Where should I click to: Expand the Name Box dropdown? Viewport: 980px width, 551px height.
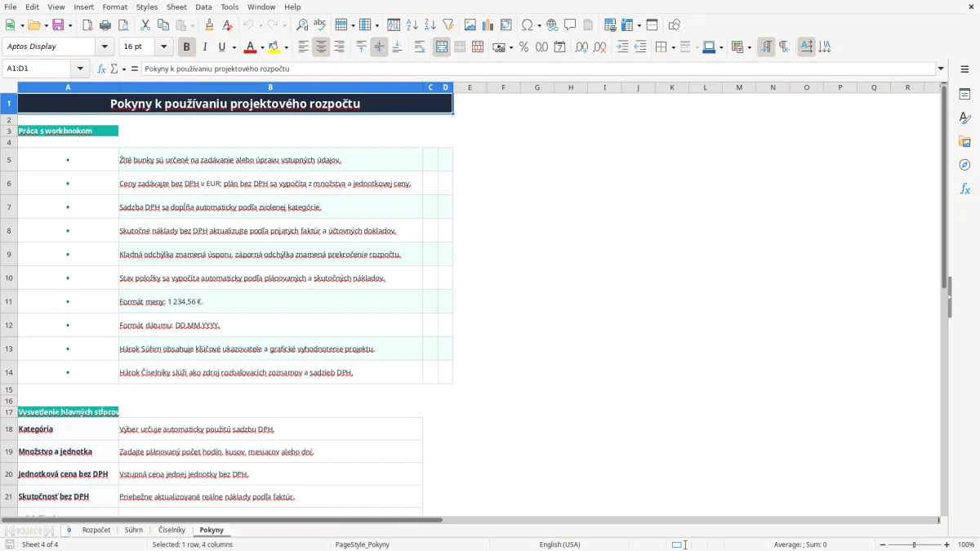81,69
